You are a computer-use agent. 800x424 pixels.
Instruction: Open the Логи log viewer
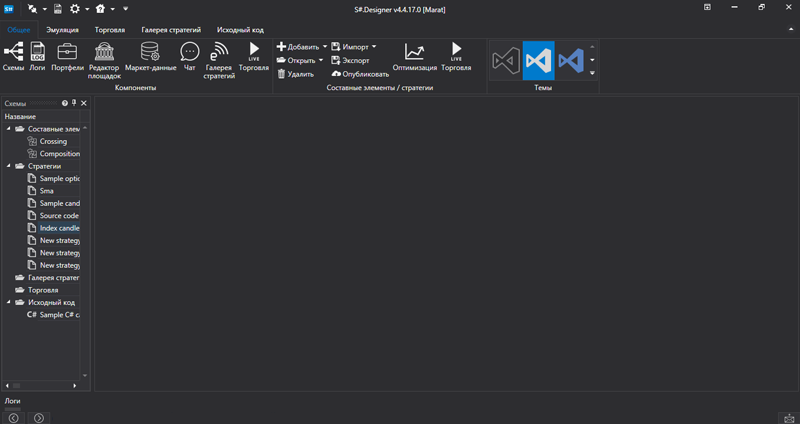[38, 57]
